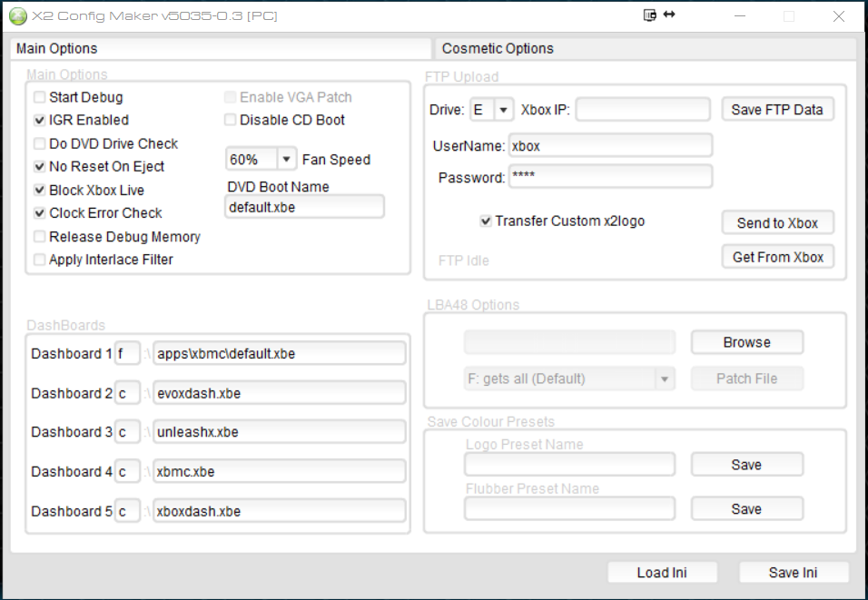
Task: Click the Save Ini button
Action: click(794, 573)
